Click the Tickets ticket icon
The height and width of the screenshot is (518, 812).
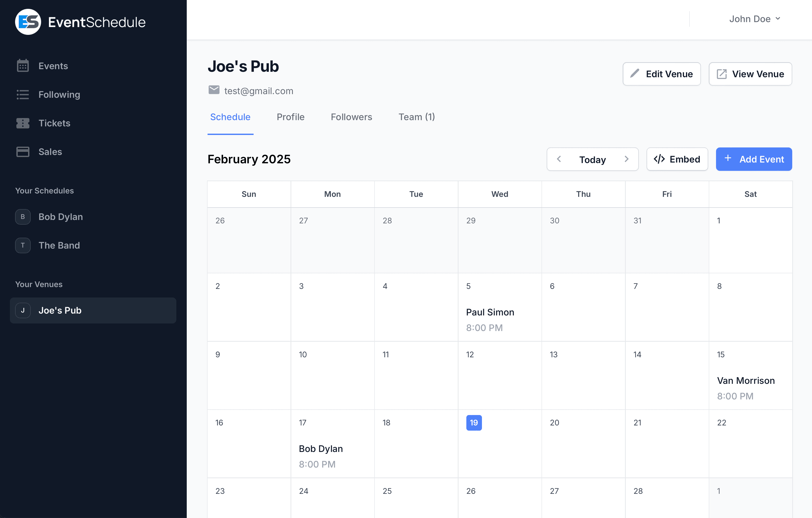23,123
